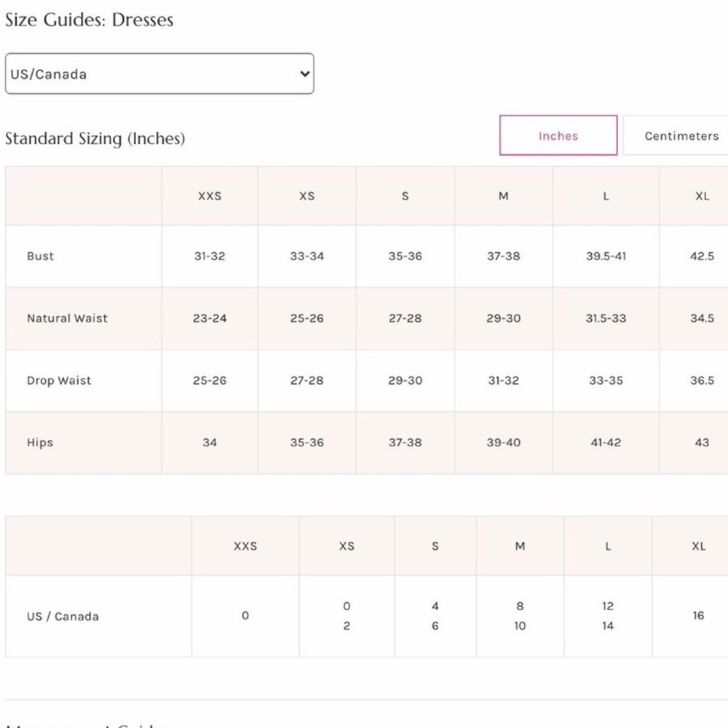
Task: Click the 39-40 hips cell for M
Action: [x=503, y=443]
